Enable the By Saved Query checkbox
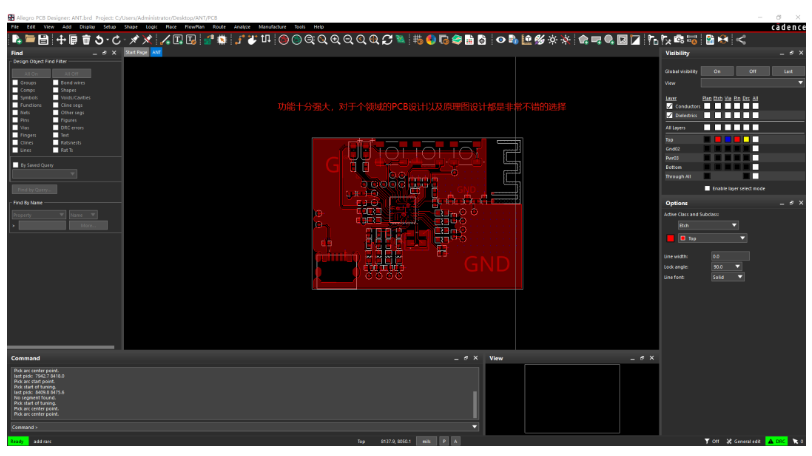Screen dimensions: 812x456 tap(16, 165)
